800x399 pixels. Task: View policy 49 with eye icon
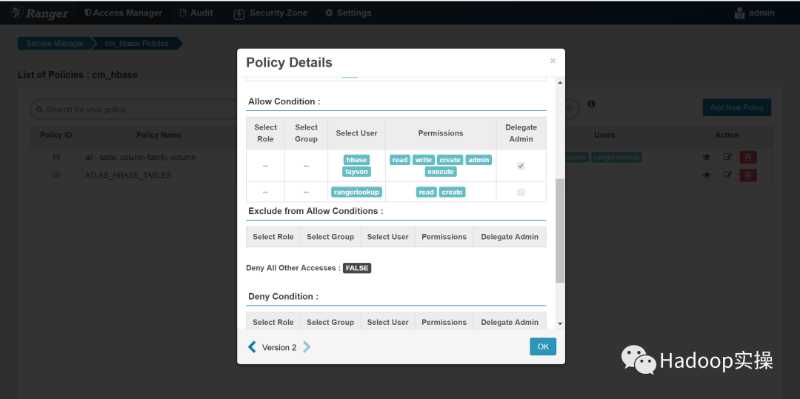(707, 158)
